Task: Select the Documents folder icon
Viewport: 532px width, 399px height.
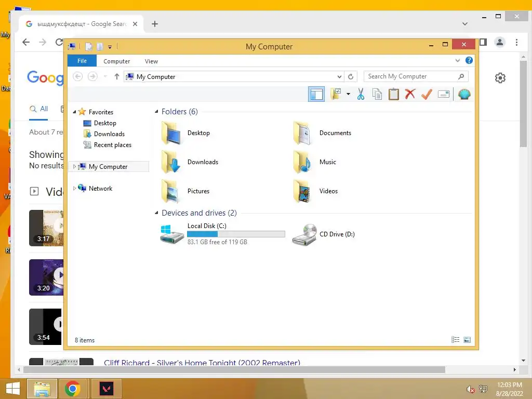Action: [303, 133]
